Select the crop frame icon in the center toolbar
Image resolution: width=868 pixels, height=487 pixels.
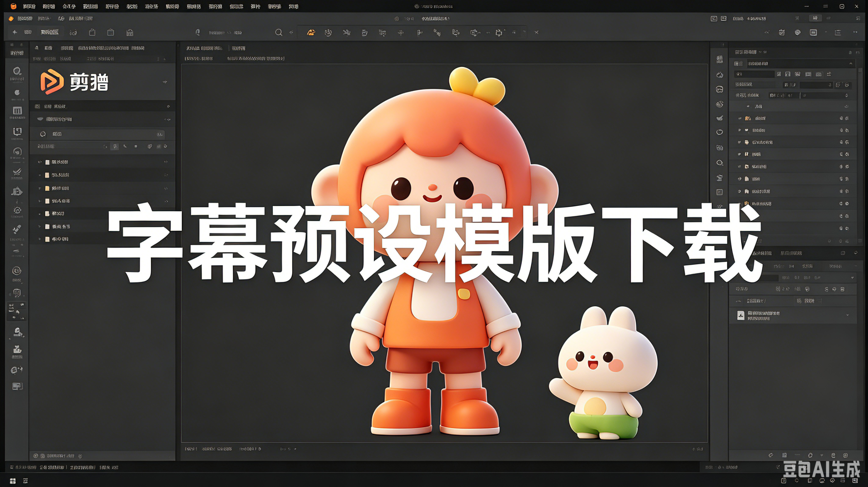pyautogui.click(x=499, y=33)
